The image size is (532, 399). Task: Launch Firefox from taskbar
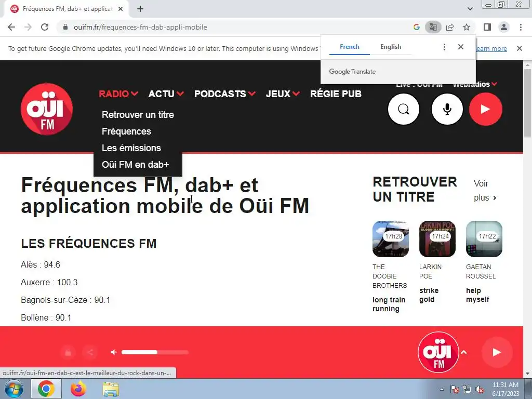click(78, 389)
